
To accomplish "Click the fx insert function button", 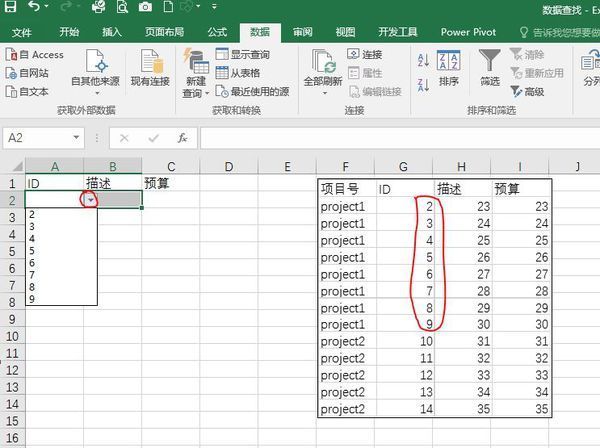I will (x=182, y=138).
